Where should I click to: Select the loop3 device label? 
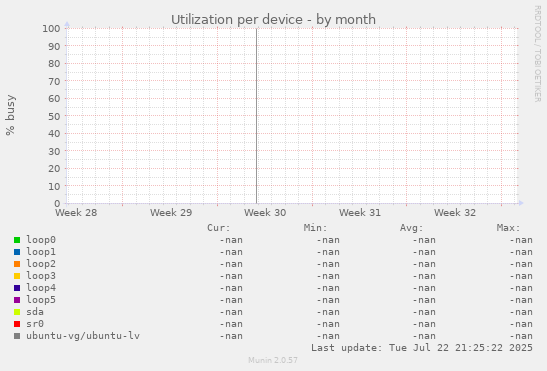[41, 276]
